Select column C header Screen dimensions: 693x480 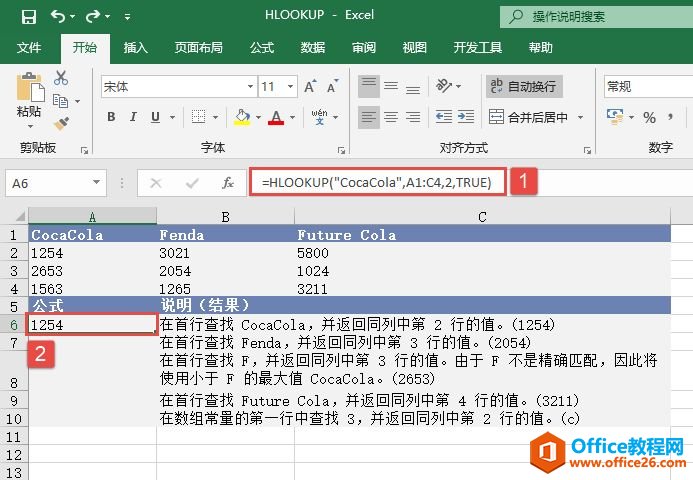(x=482, y=217)
